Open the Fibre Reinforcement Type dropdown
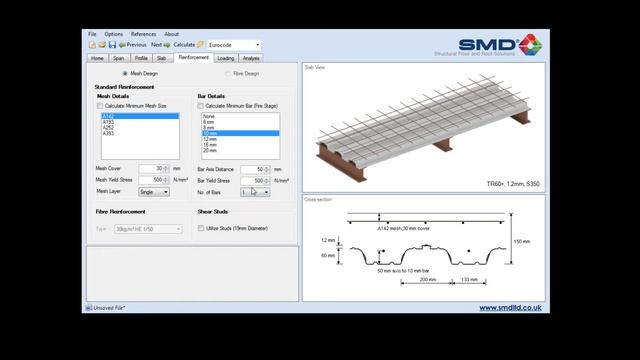Image resolution: width=640 pixels, height=360 pixels. point(148,229)
